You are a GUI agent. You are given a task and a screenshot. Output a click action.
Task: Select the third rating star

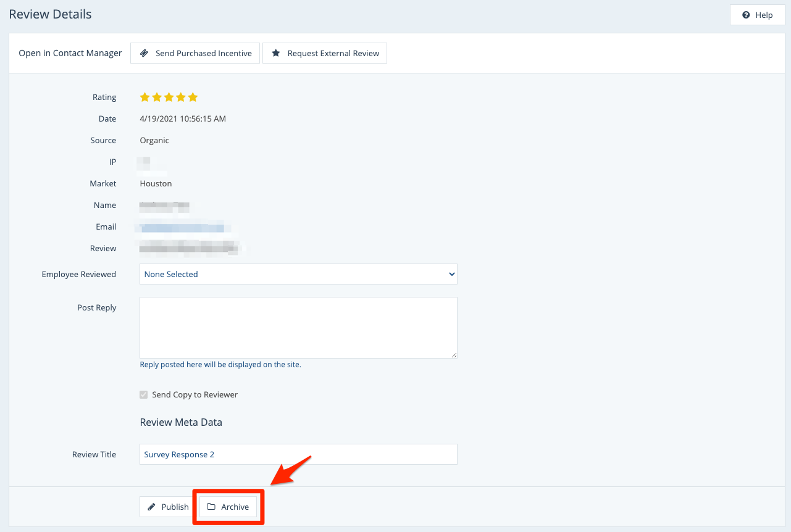[x=169, y=98]
